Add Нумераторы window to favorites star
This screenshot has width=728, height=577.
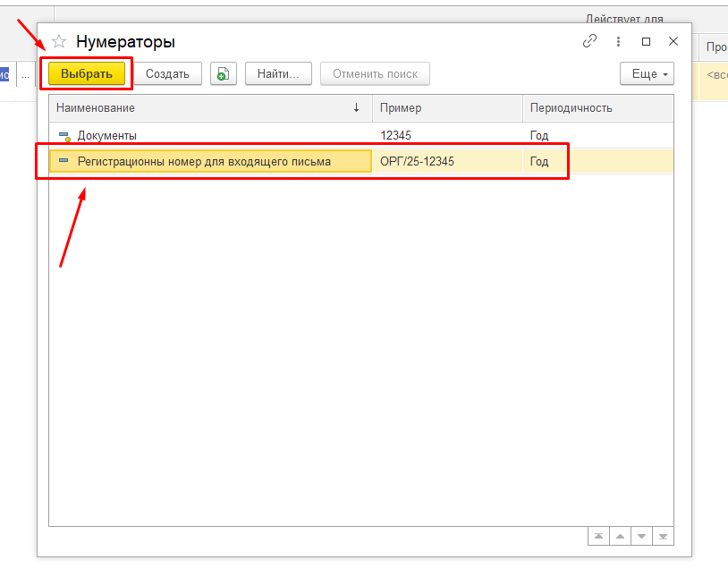(x=59, y=42)
